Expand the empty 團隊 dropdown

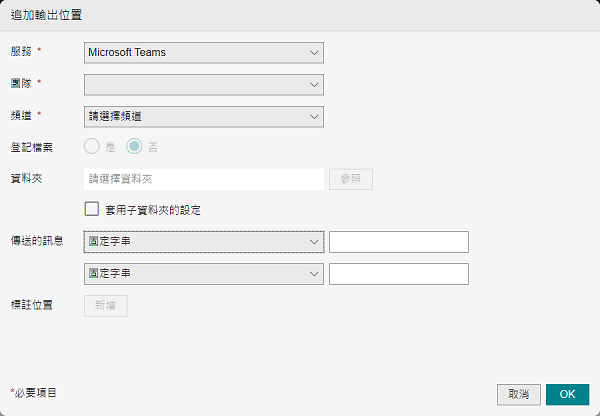(x=204, y=84)
